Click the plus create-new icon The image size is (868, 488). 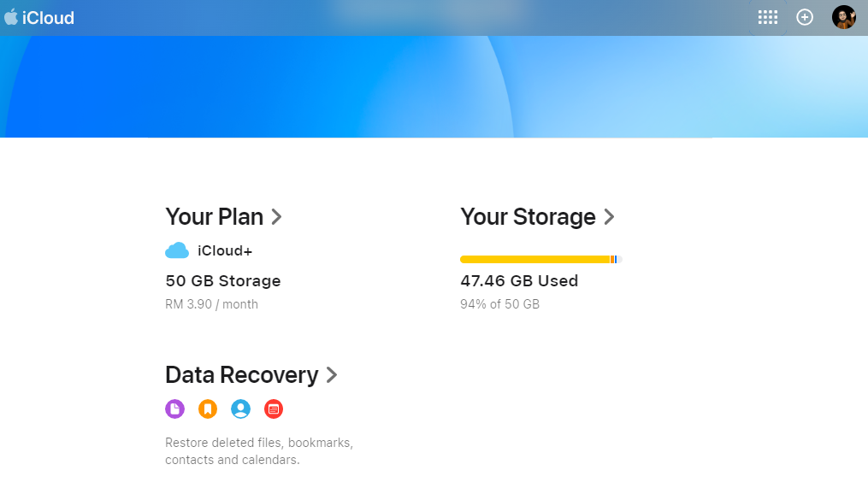click(x=805, y=17)
